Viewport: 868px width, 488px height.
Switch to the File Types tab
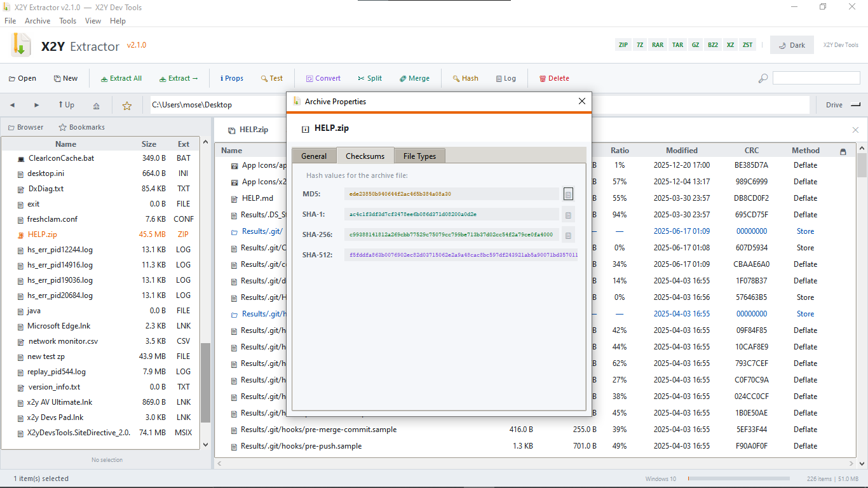click(x=420, y=156)
